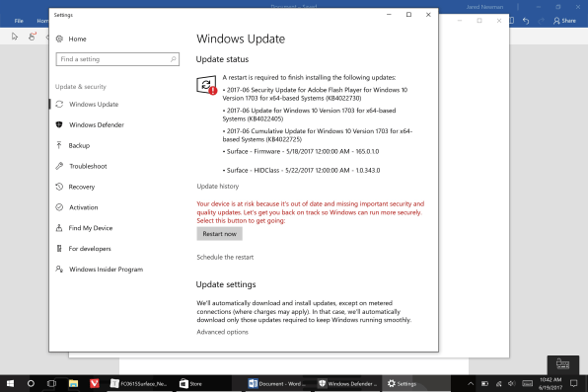Click the Recovery clock-arrow icon
This screenshot has height=392, width=588.
click(x=59, y=187)
